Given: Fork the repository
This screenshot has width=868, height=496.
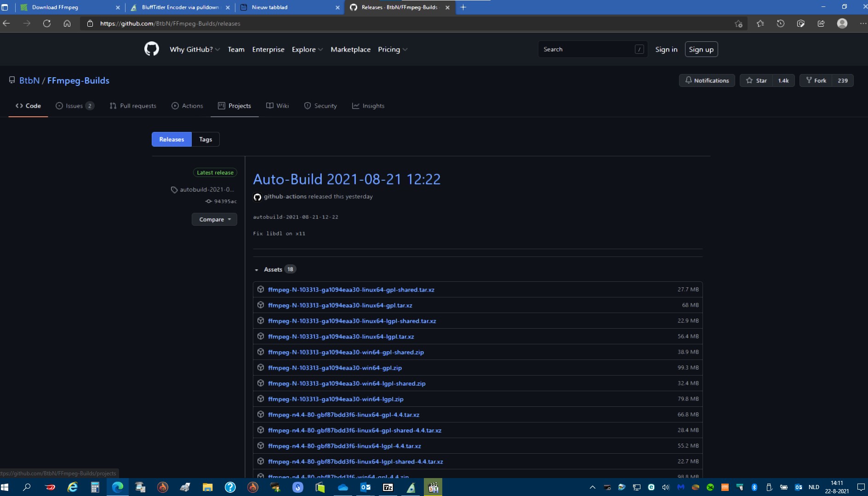Looking at the screenshot, I should (x=816, y=80).
